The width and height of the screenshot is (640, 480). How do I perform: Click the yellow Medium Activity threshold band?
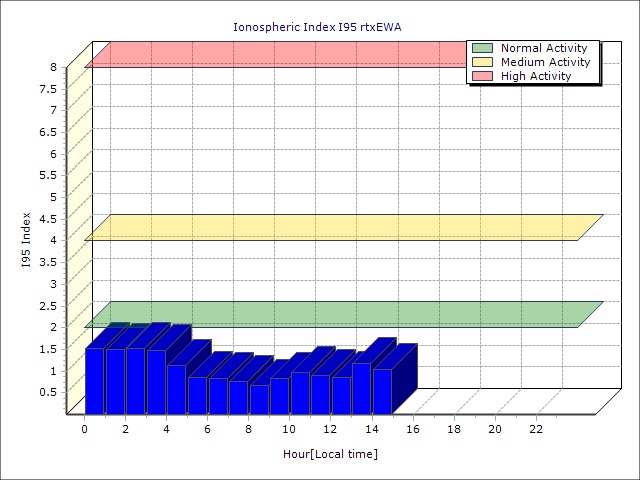[344, 228]
